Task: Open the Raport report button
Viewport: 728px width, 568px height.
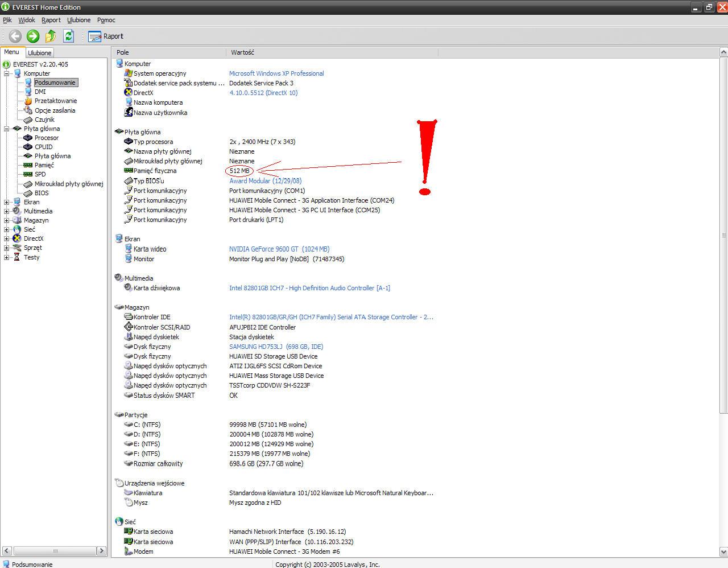Action: [x=106, y=36]
